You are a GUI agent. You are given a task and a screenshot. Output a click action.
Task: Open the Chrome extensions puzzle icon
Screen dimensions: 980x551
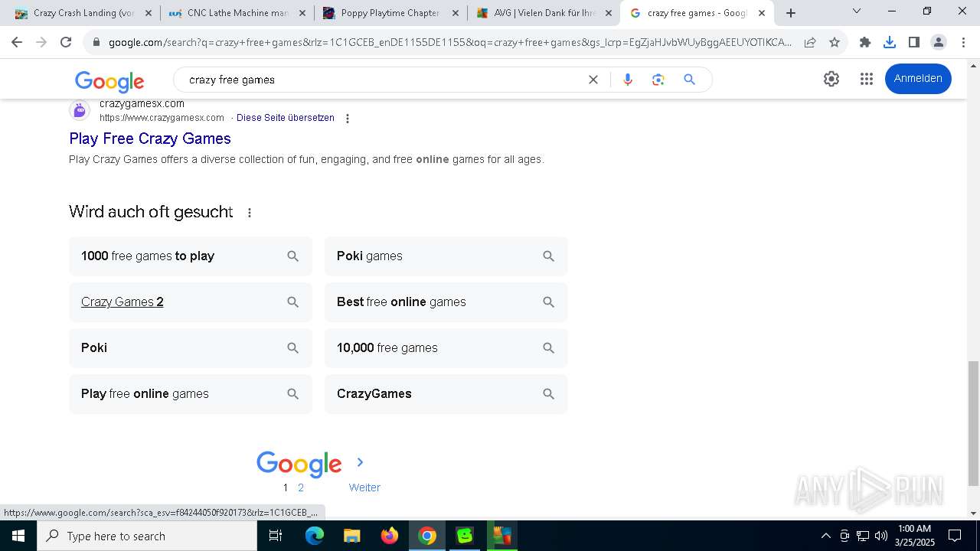865,42
